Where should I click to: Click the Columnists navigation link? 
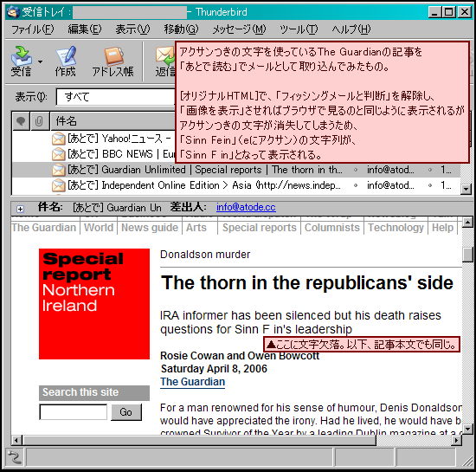click(x=332, y=228)
